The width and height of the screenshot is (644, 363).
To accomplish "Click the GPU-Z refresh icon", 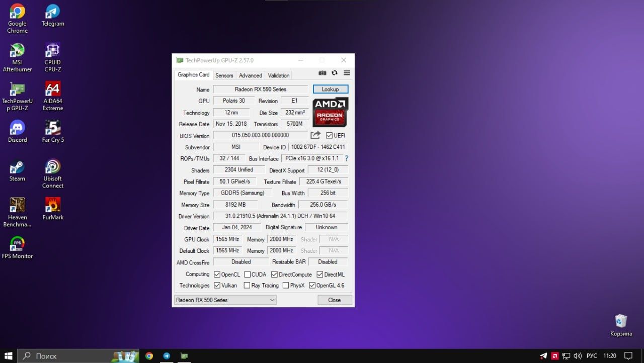I will tap(335, 73).
